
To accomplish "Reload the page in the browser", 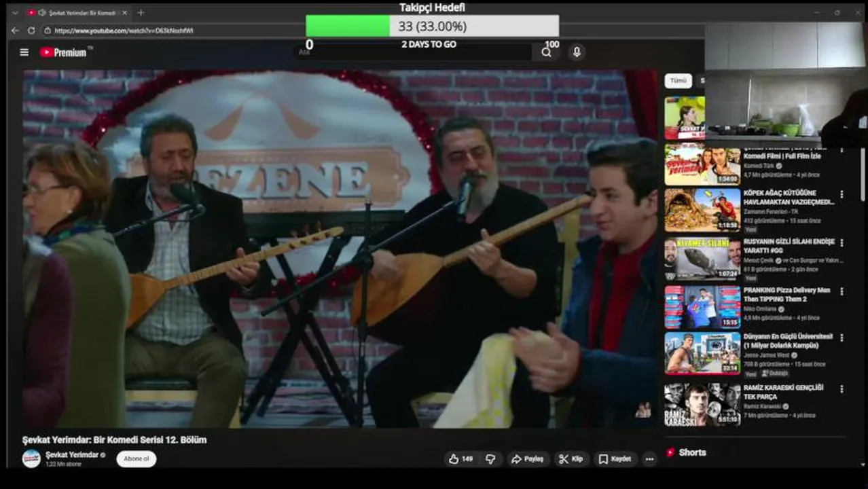I will [x=31, y=31].
